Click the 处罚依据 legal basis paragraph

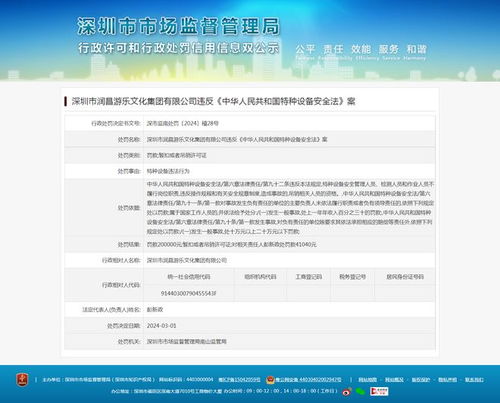290,208
